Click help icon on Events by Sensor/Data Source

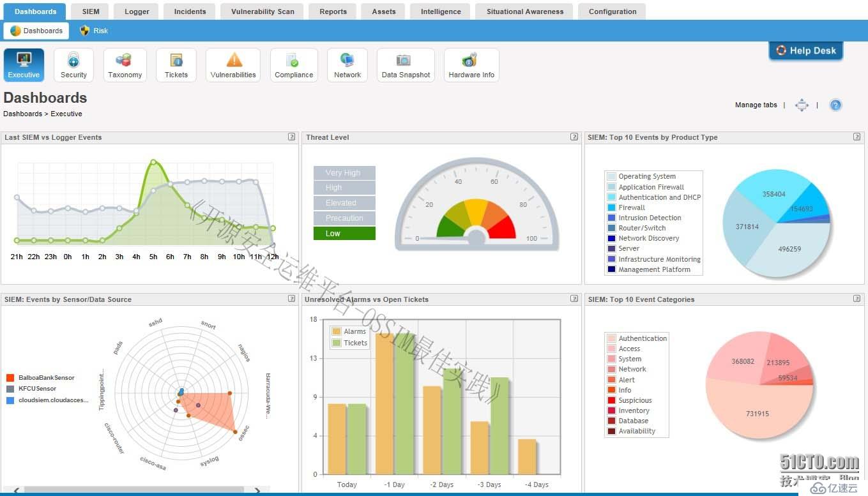click(291, 299)
